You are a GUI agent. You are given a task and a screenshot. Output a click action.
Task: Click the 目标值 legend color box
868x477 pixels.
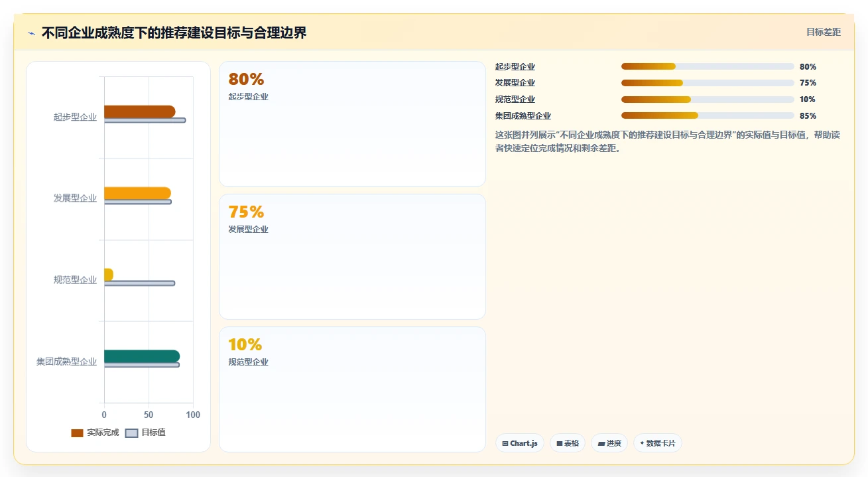[x=131, y=433]
